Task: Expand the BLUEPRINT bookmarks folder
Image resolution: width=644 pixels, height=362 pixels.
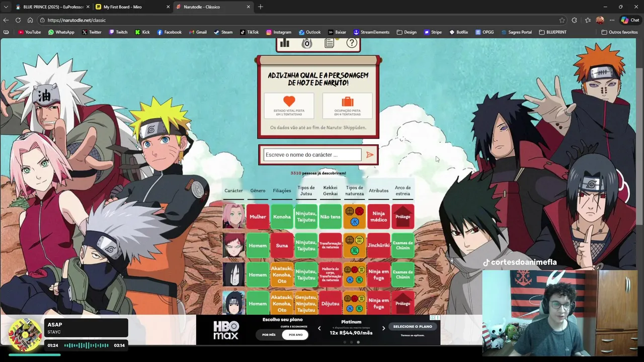Action: pos(552,32)
